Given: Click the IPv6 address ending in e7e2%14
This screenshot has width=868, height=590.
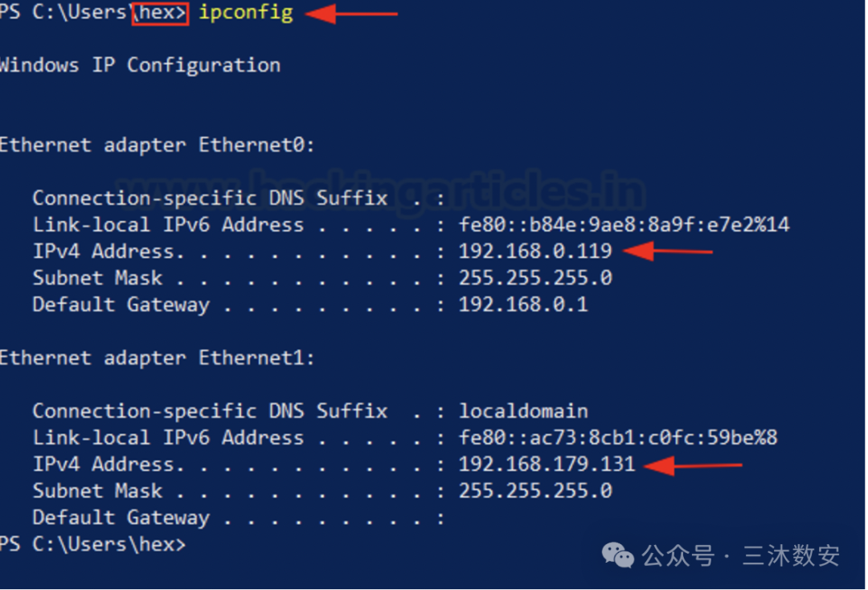Looking at the screenshot, I should (x=624, y=225).
